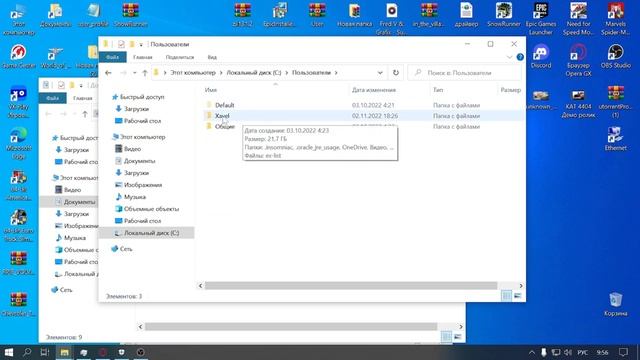Switch input language РУС indicator
Image resolution: width=640 pixels, height=360 pixels.
pos(583,352)
